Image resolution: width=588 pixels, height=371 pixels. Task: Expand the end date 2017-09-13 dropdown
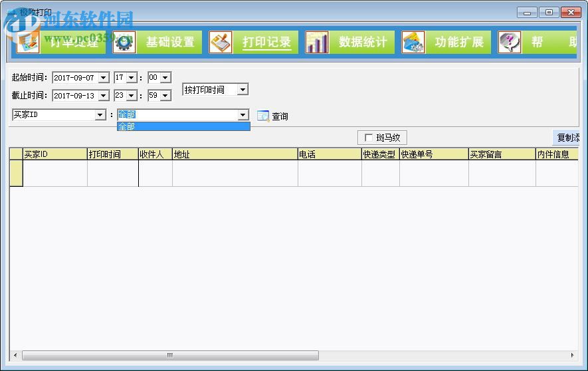pos(103,96)
